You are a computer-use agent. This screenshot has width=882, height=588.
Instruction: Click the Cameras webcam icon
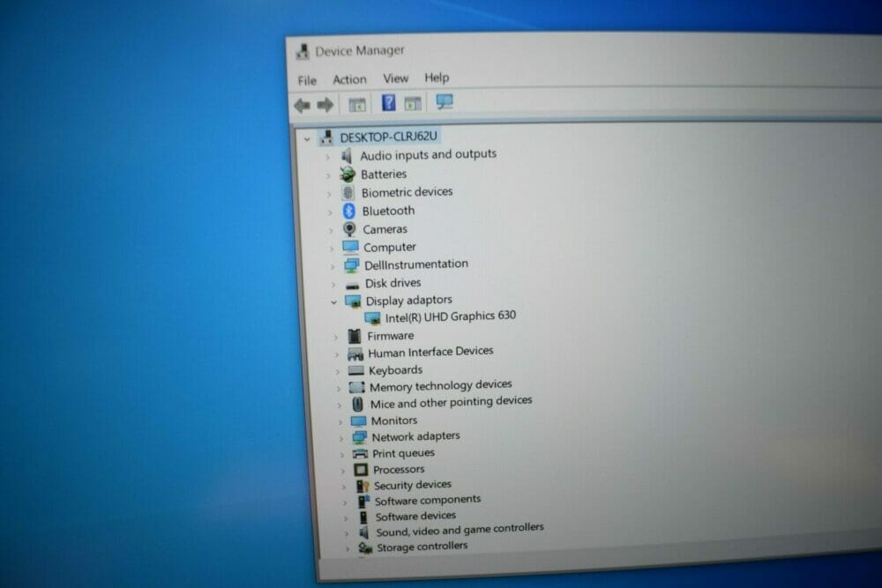point(349,229)
